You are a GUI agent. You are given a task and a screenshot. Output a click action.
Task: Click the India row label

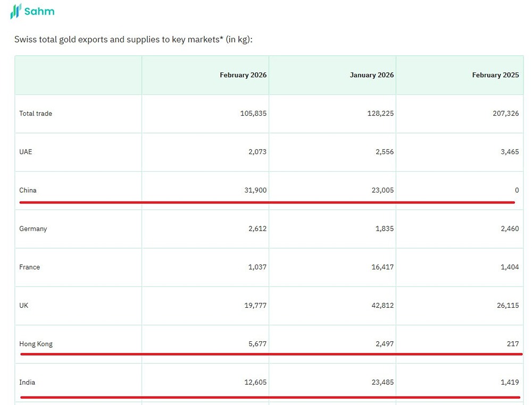(27, 382)
